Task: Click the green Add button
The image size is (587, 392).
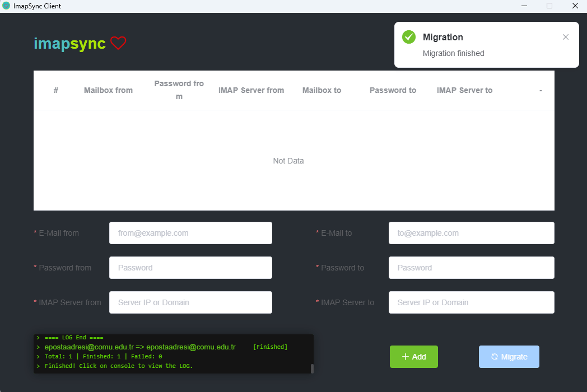Action: click(x=414, y=357)
